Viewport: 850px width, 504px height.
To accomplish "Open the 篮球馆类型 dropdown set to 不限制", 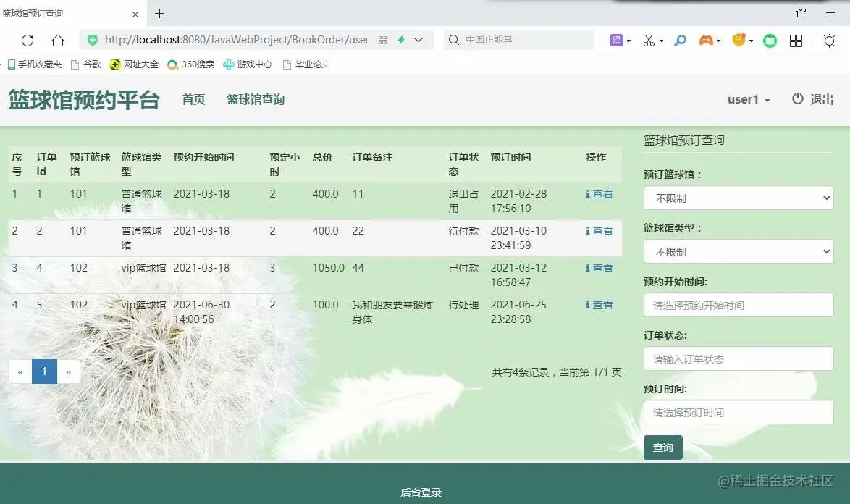I will (x=739, y=252).
